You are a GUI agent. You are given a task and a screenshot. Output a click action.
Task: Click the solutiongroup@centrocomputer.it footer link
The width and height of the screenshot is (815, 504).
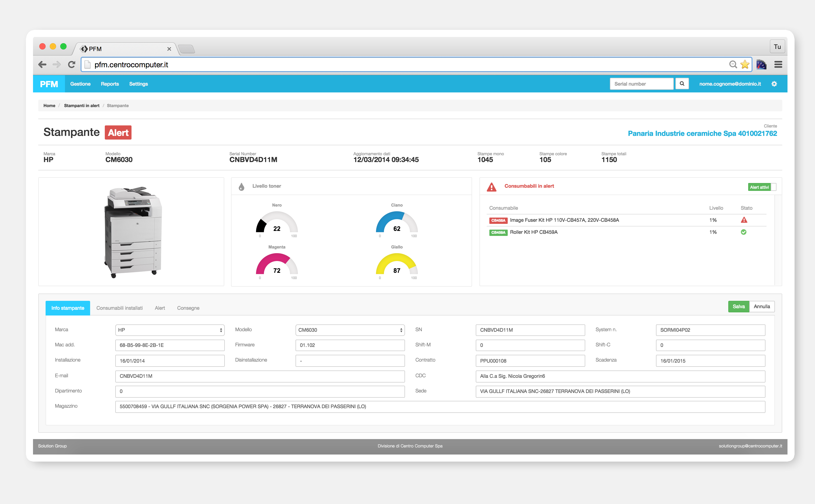750,446
